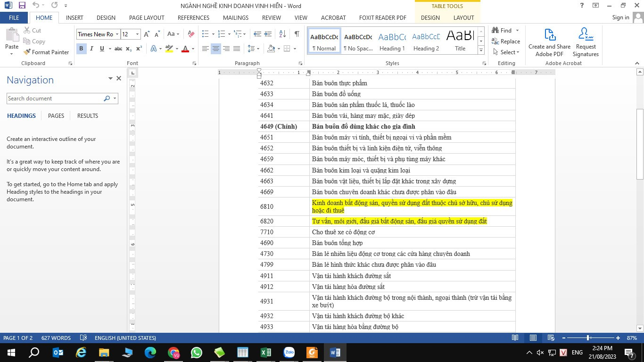Screen dimensions: 644x362
Task: Toggle Italic formatting
Action: pos(91,49)
